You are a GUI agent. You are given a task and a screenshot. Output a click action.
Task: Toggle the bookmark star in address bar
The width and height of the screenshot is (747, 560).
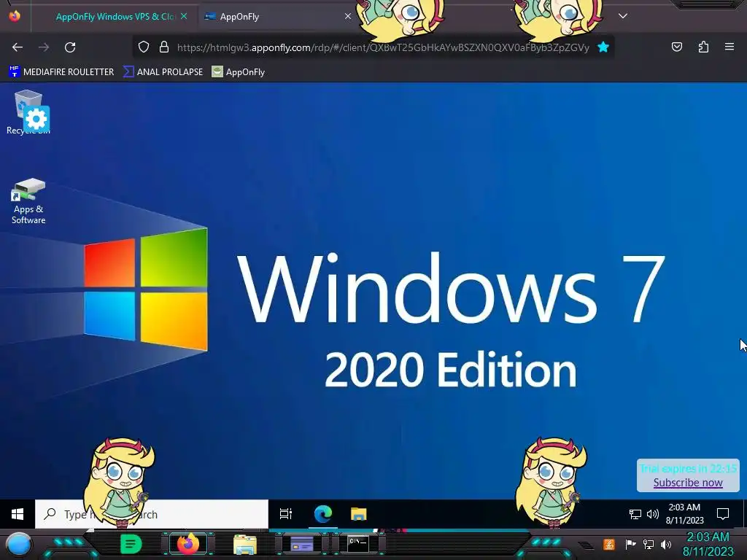point(603,47)
